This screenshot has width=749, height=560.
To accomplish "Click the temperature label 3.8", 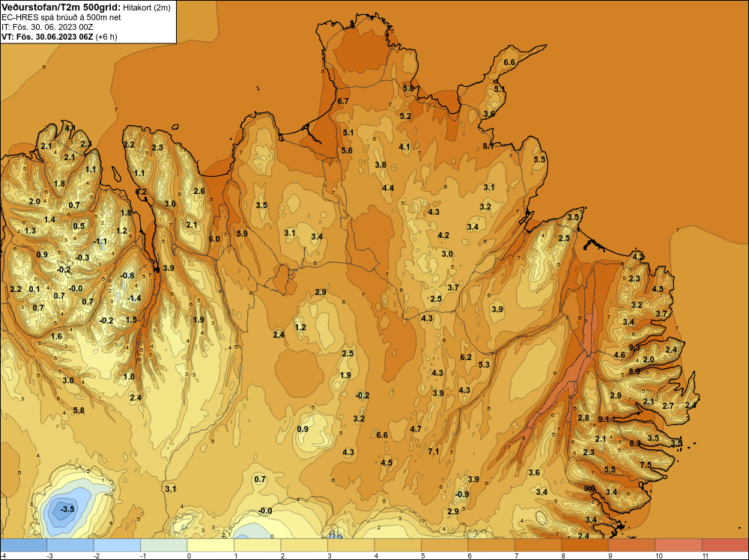I will tap(380, 165).
